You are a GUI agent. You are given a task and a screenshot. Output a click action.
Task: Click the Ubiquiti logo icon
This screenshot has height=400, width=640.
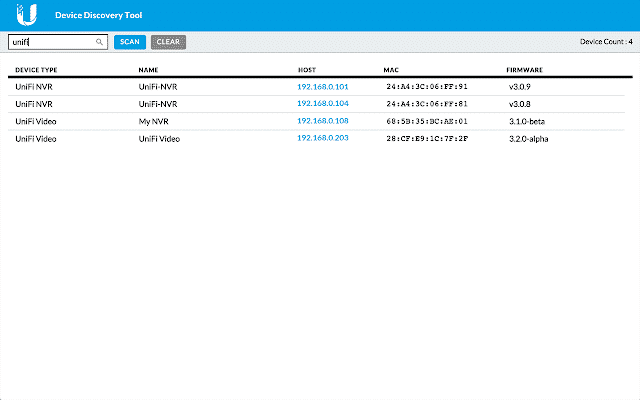pyautogui.click(x=29, y=14)
